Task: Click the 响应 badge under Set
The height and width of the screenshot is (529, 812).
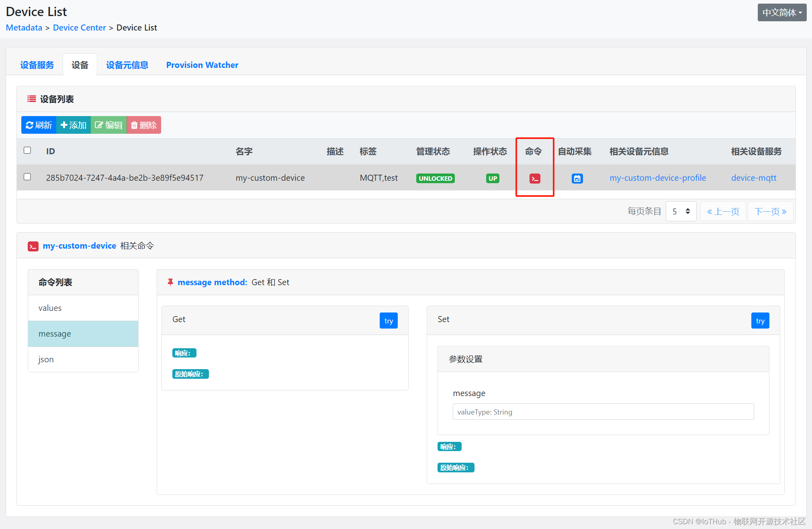Action: click(449, 447)
